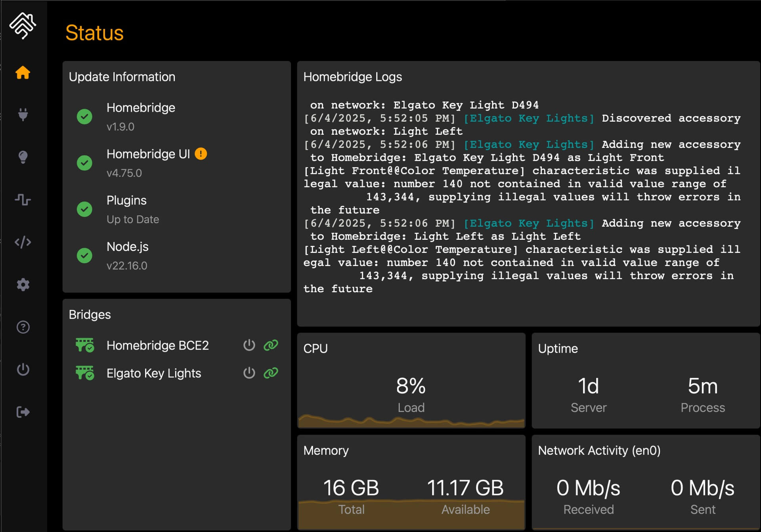Open the logs pulse-wave icon in sidebar
Screen dimensions: 761x532
tap(23, 199)
